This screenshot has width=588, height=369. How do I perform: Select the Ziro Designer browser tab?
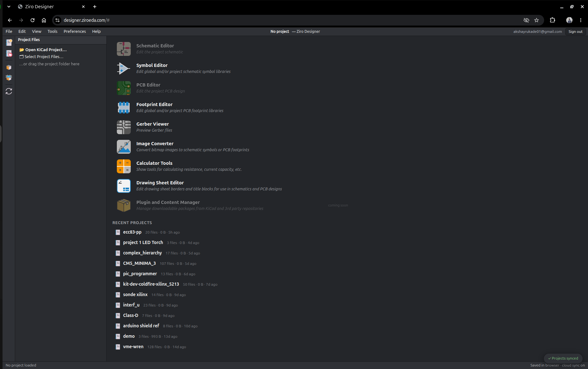click(51, 7)
